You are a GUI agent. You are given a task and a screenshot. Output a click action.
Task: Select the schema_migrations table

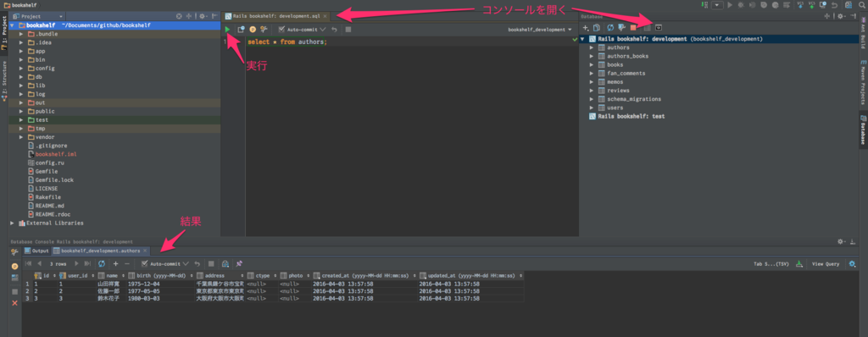[x=634, y=99]
